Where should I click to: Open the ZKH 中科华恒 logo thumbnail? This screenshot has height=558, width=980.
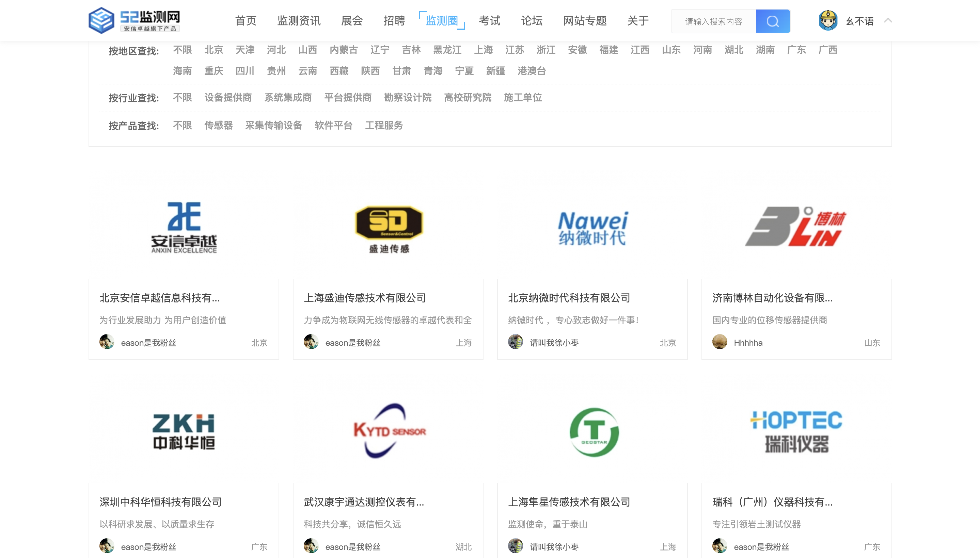pyautogui.click(x=184, y=431)
